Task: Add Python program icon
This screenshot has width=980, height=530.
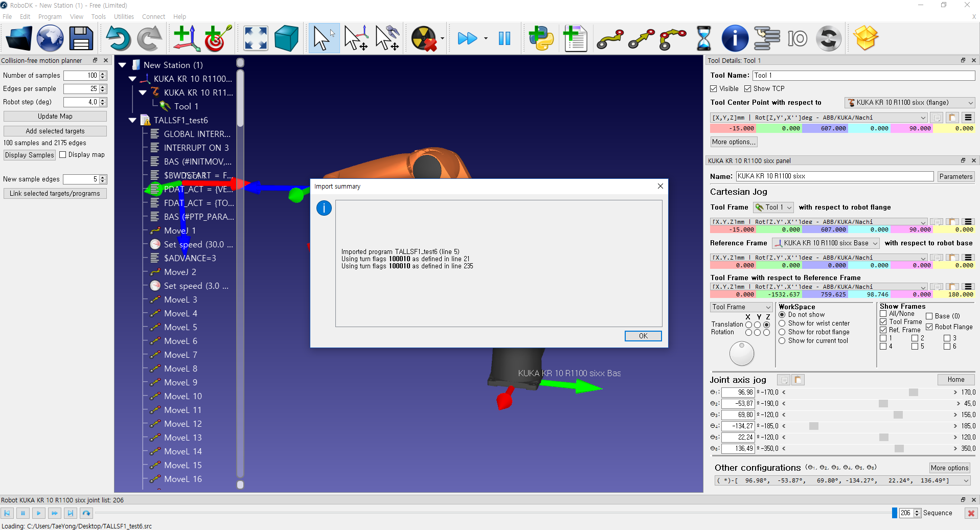Action: pos(541,39)
